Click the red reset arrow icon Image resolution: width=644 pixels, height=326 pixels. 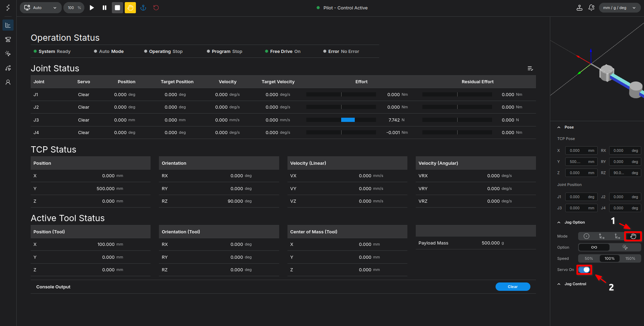pyautogui.click(x=156, y=8)
